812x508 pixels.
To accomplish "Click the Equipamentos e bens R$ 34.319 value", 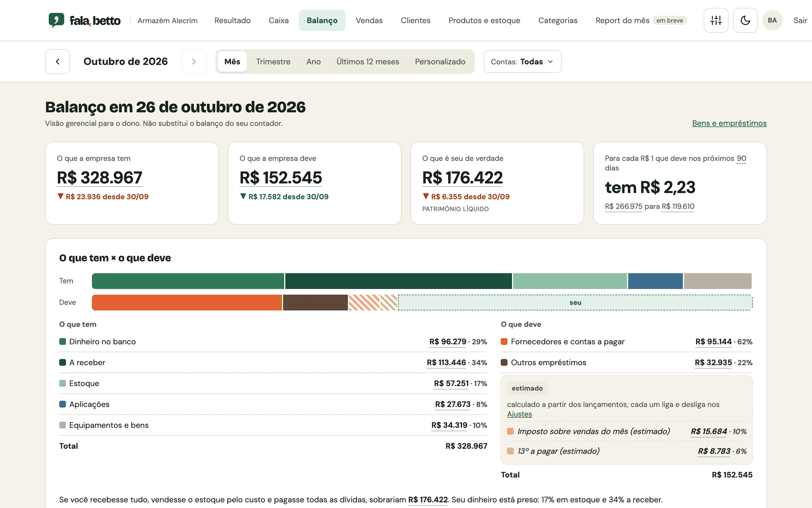I will (x=449, y=425).
